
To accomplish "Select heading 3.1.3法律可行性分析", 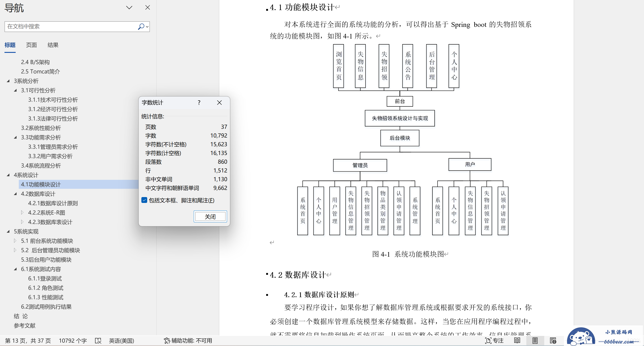I will 53,119.
